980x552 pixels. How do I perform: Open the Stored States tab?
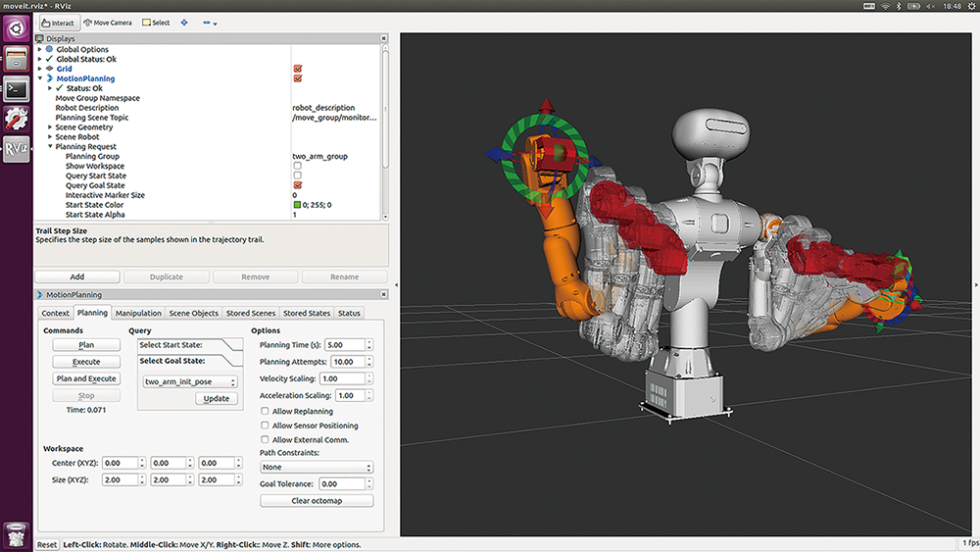coord(306,314)
